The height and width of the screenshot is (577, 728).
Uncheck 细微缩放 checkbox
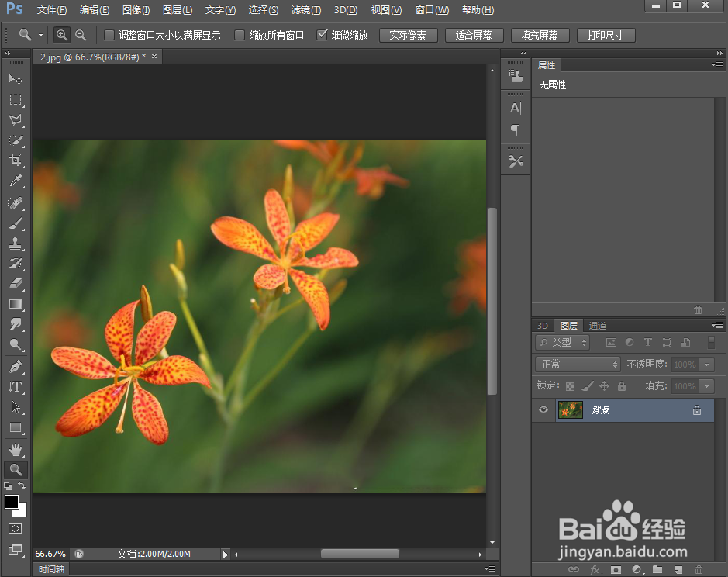click(323, 35)
